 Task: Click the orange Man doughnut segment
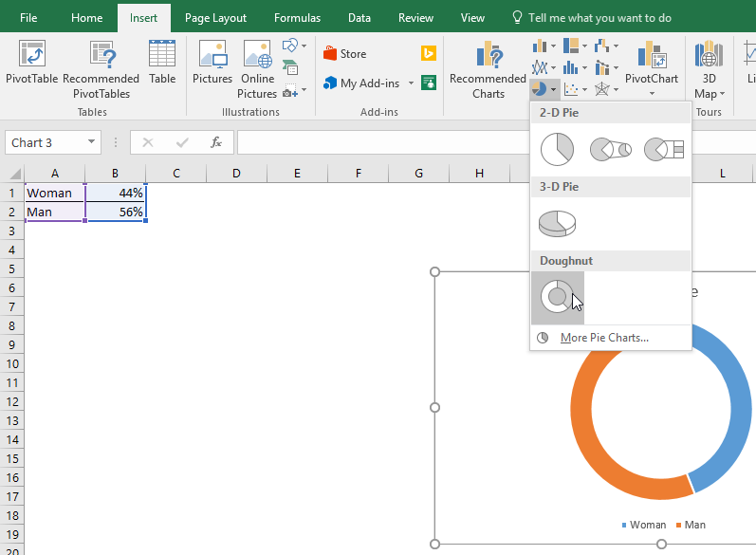(586, 439)
